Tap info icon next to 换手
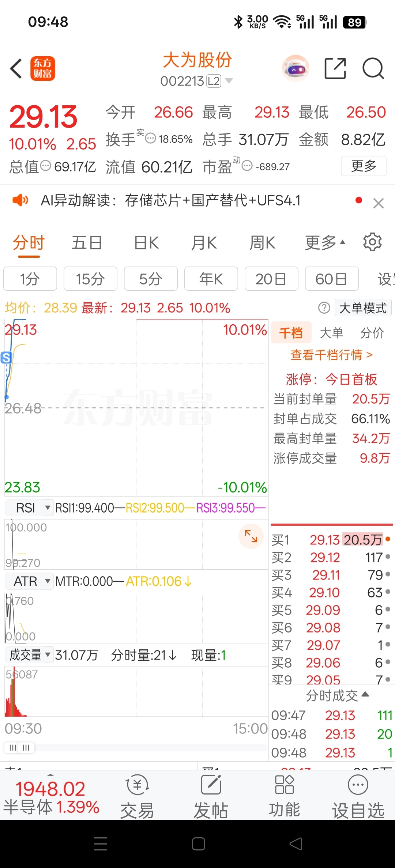Viewport: 395px width, 868px height. (x=151, y=138)
